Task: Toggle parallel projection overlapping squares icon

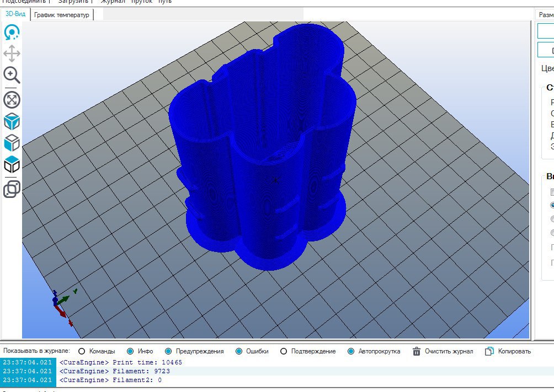Action: 12,189
